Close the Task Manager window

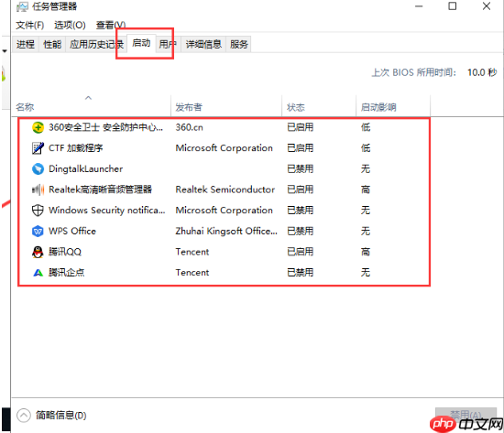tap(487, 6)
